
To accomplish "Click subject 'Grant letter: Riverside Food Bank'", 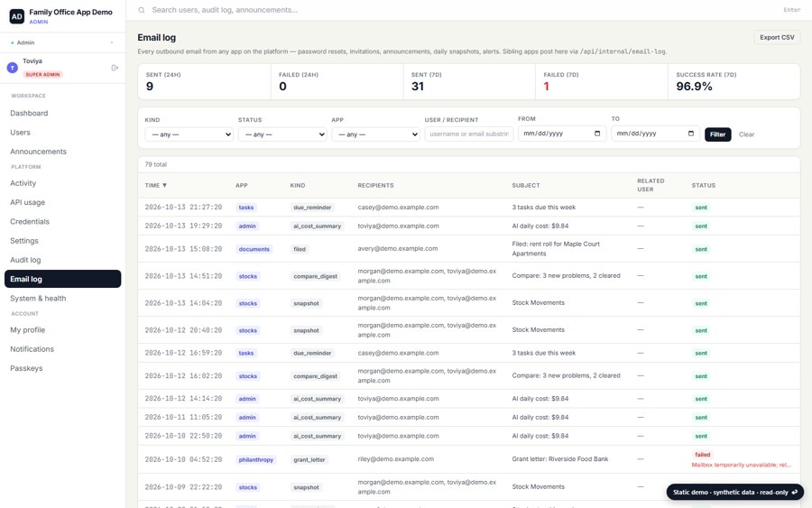I will 559,458.
